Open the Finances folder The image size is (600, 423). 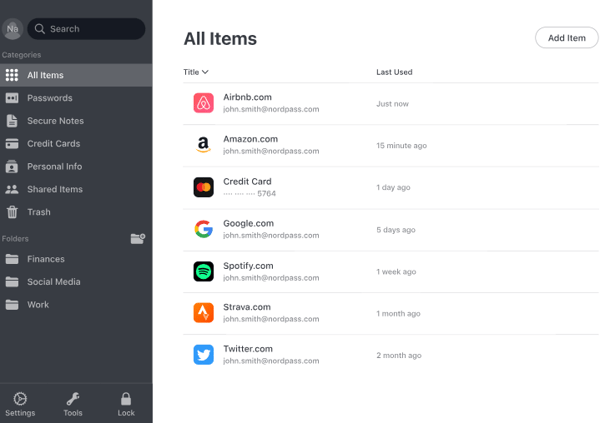point(46,259)
